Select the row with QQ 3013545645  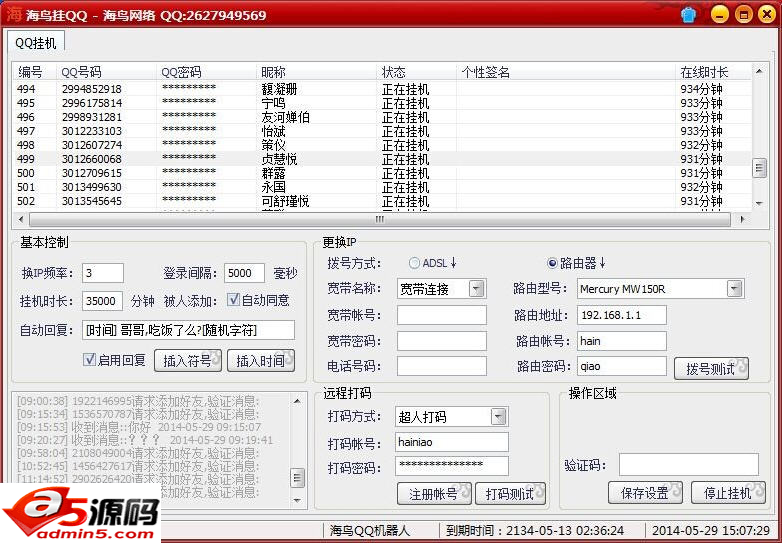tap(382, 201)
